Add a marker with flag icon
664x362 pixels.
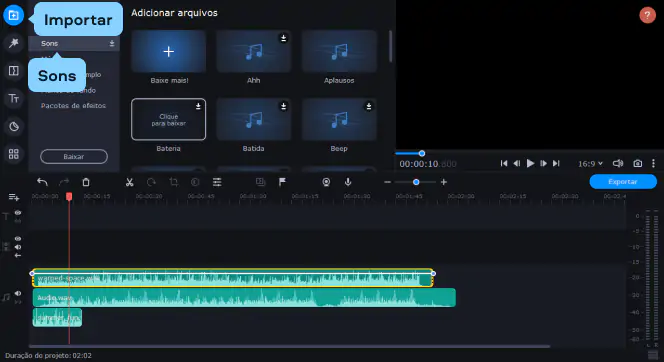click(282, 182)
